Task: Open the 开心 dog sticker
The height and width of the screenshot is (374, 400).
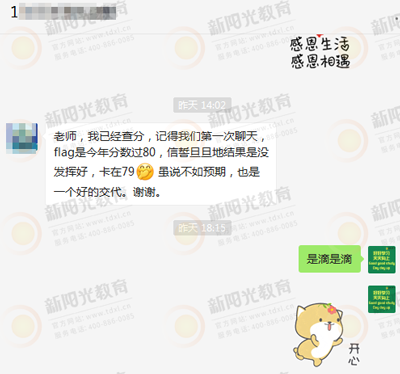Action: click(326, 334)
